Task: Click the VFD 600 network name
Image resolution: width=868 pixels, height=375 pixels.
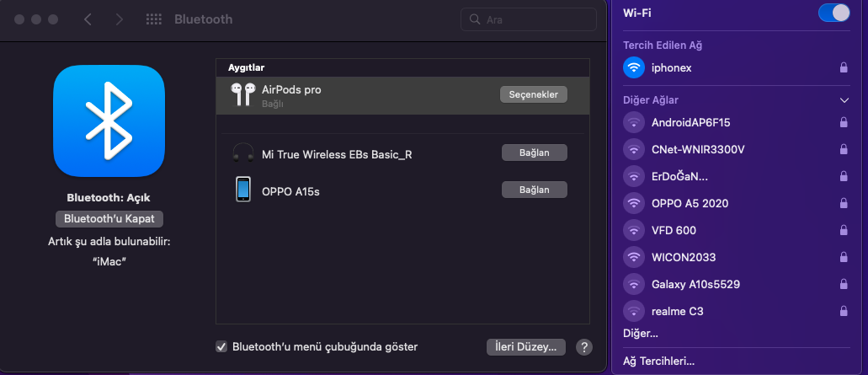Action: (674, 230)
